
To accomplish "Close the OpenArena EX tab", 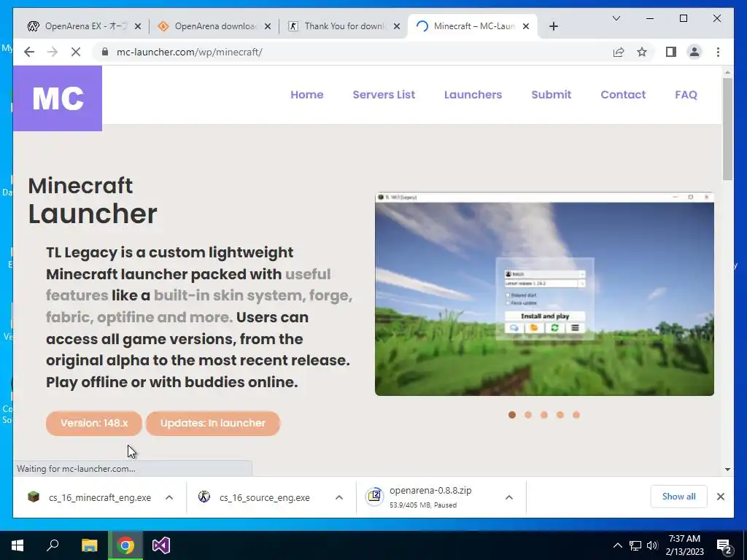I will click(138, 26).
